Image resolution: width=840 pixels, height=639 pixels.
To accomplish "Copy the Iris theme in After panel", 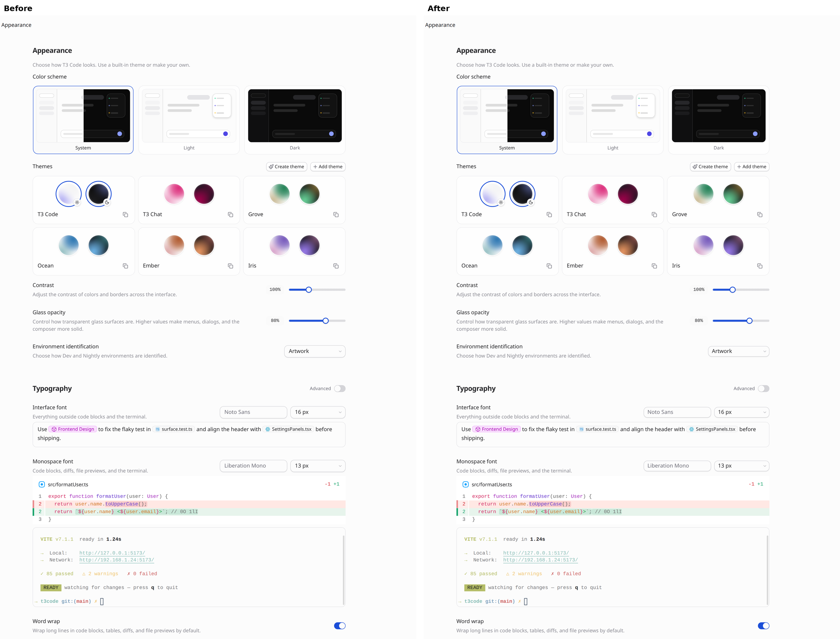I will click(x=760, y=266).
